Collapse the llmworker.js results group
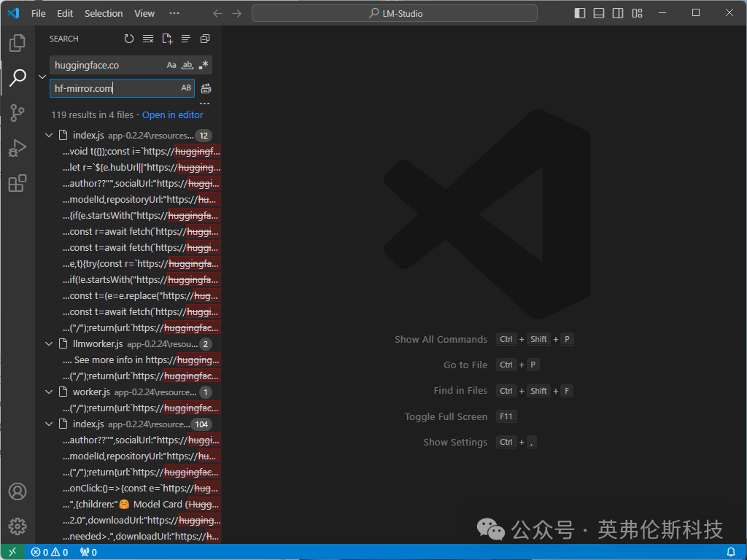Viewport: 747px width, 560px height. 49,344
